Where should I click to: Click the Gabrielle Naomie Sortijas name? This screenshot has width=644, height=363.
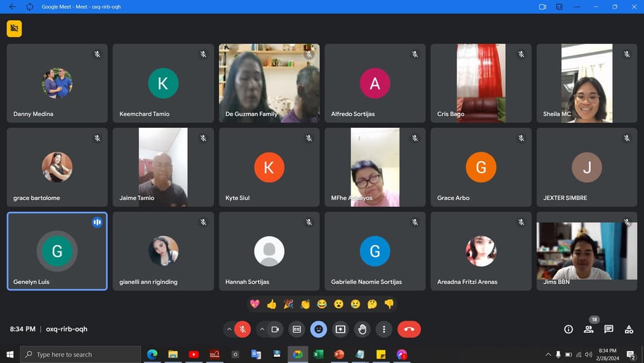click(366, 282)
